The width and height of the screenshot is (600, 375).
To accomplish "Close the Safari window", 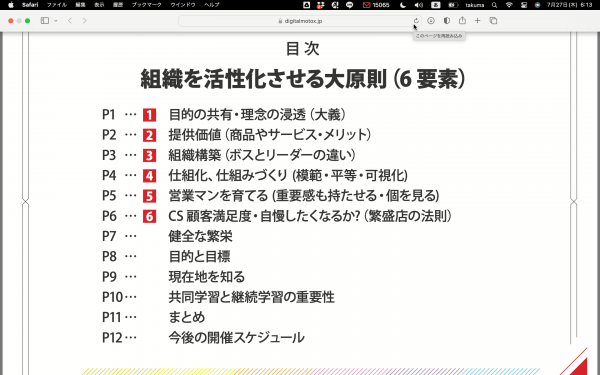I will 11,21.
